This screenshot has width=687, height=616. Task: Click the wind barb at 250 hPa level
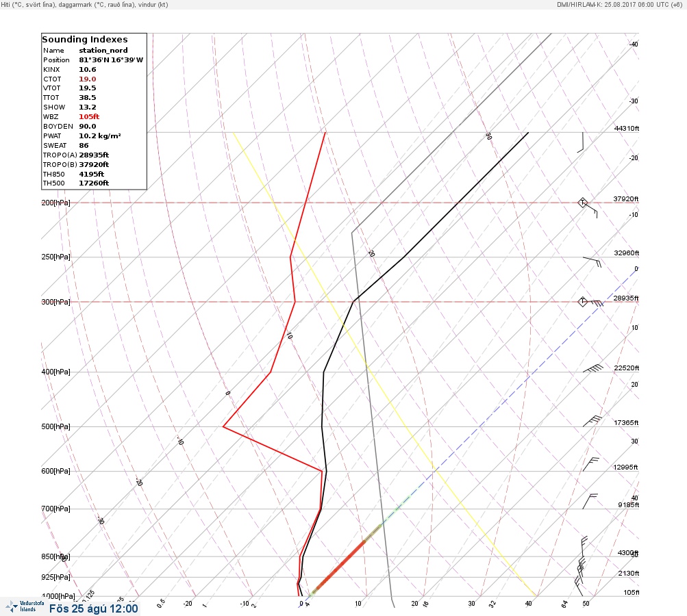pos(592,262)
